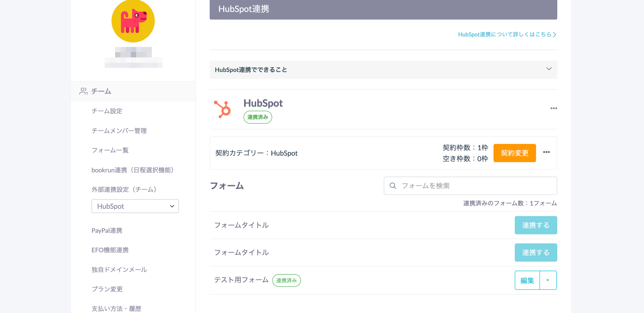Open フォーム一覧 page
Viewport: 644px width, 313px height.
coord(110,150)
